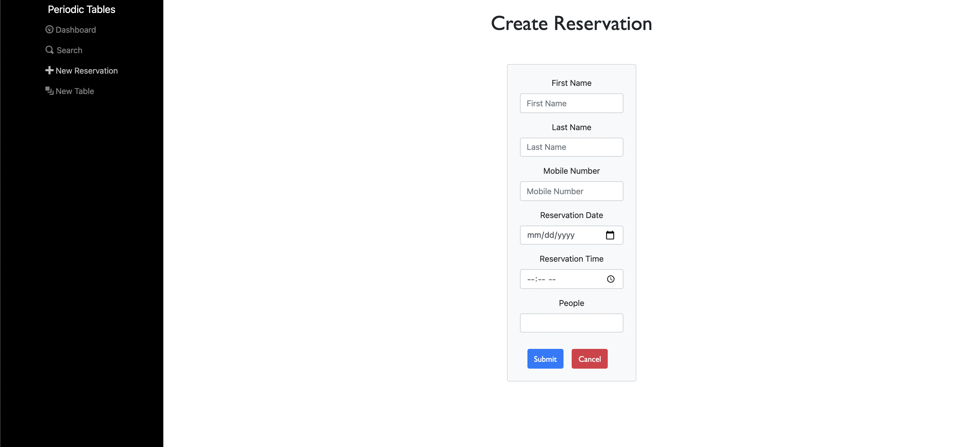The image size is (980, 447).
Task: Click the Last Name input field
Action: [571, 147]
